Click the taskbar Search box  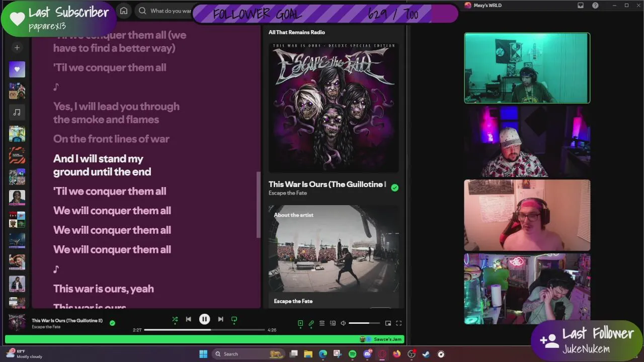pos(249,354)
